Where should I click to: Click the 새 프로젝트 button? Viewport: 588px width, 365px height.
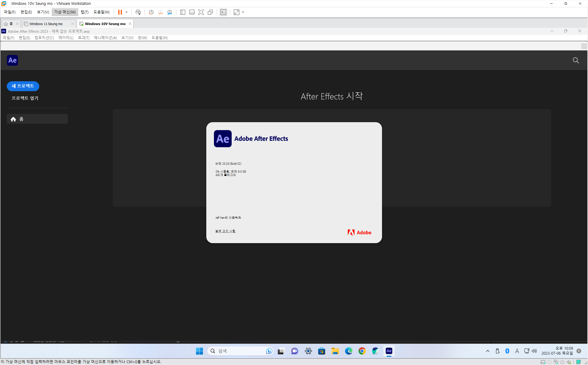(23, 86)
